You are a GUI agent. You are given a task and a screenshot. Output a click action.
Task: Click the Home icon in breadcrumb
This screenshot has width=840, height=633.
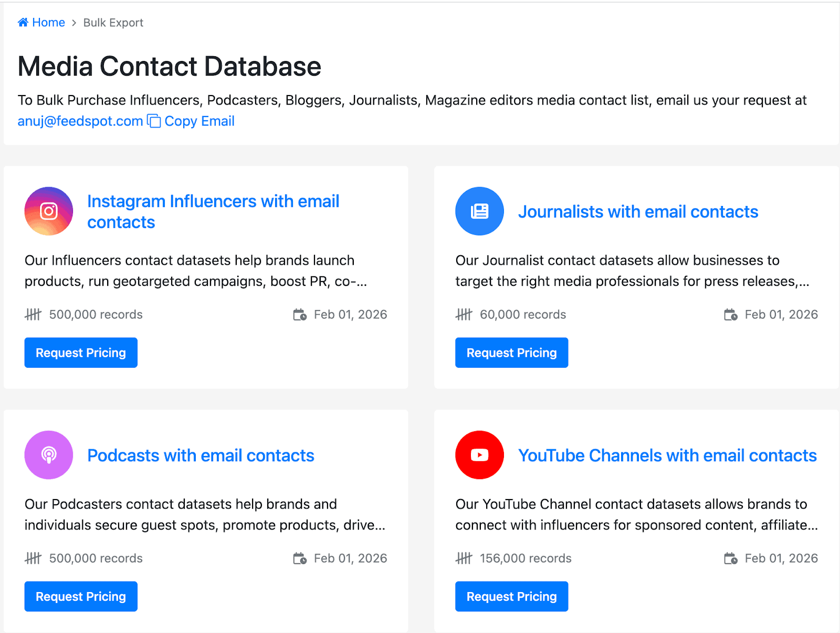pos(23,22)
